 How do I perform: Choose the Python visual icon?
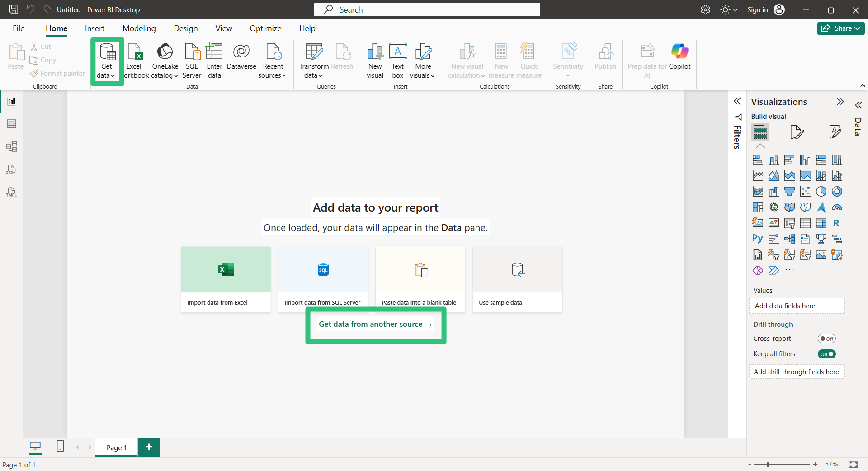click(758, 239)
